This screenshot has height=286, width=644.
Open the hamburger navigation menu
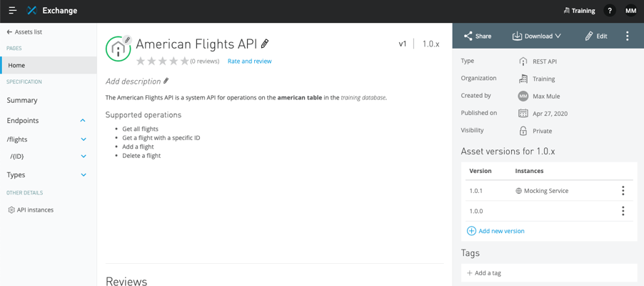(13, 11)
